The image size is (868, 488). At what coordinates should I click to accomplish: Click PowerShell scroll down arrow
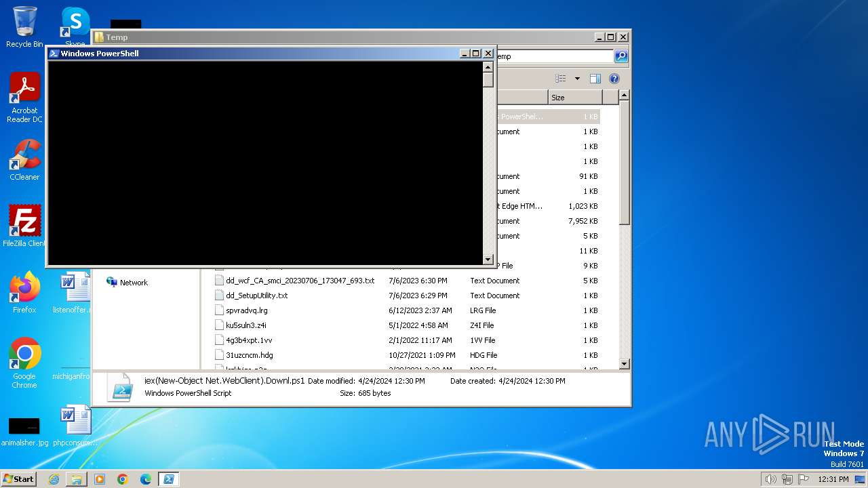(x=488, y=259)
